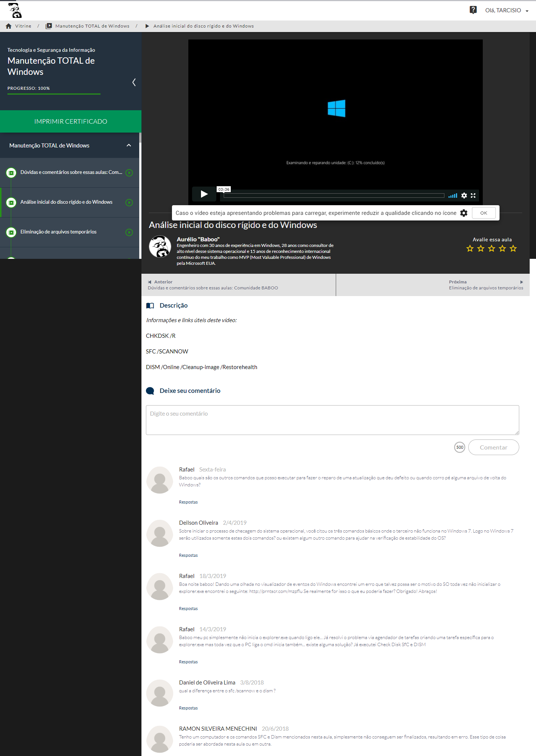Go to Vitrine home icon
The height and width of the screenshot is (756, 536).
click(x=9, y=26)
